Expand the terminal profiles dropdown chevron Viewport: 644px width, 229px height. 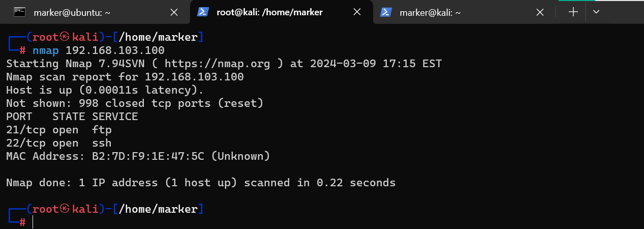coord(596,12)
